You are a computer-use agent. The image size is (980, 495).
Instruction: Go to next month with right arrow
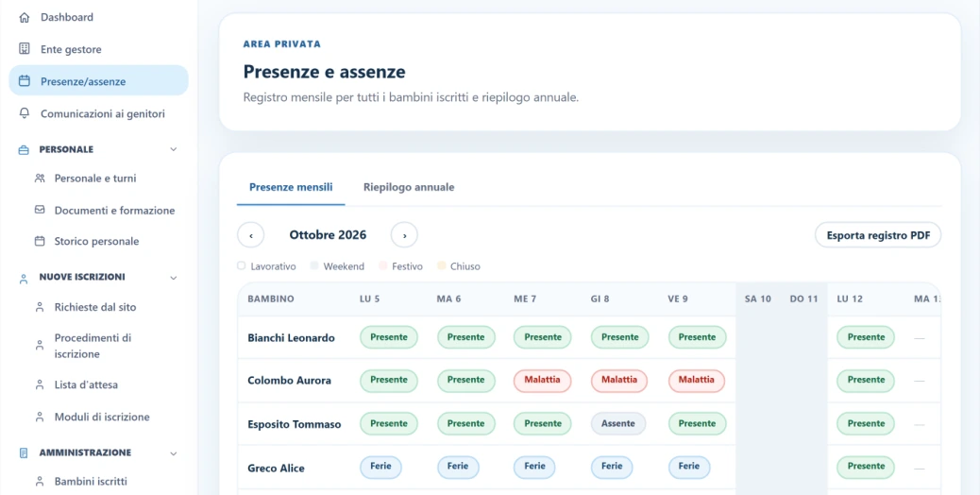404,235
